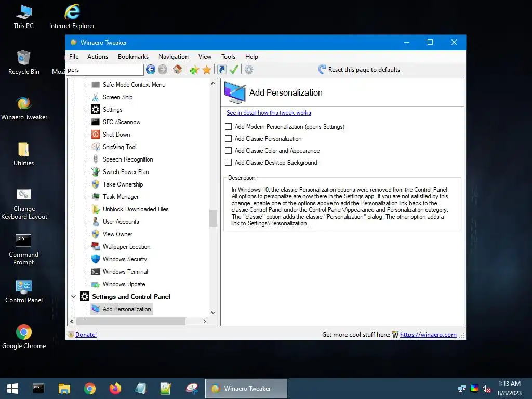This screenshot has height=399, width=532.
Task: Open the Home page toolbar icon
Action: click(178, 70)
